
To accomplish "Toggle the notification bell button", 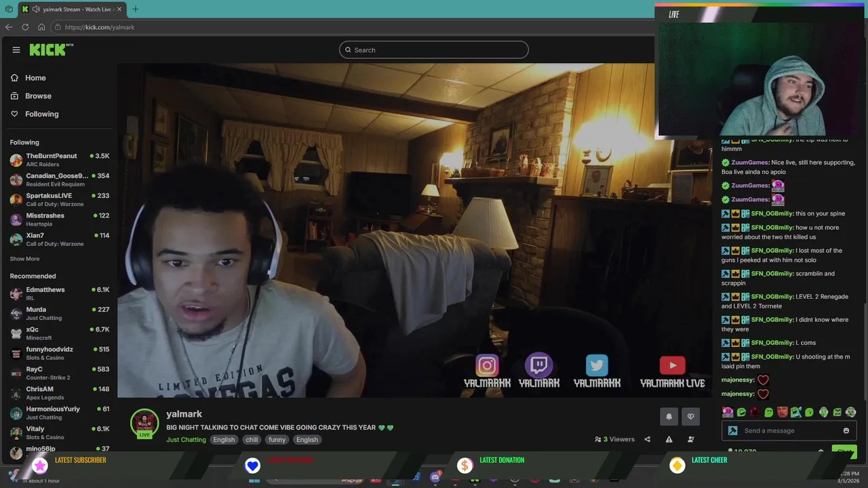I will click(669, 417).
